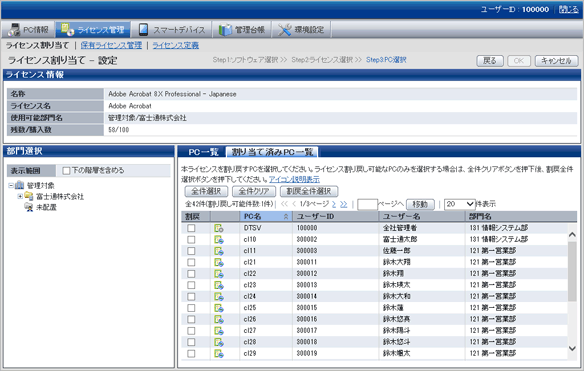Click the ユーザーID column header
This screenshot has height=371, width=584.
pos(336,216)
